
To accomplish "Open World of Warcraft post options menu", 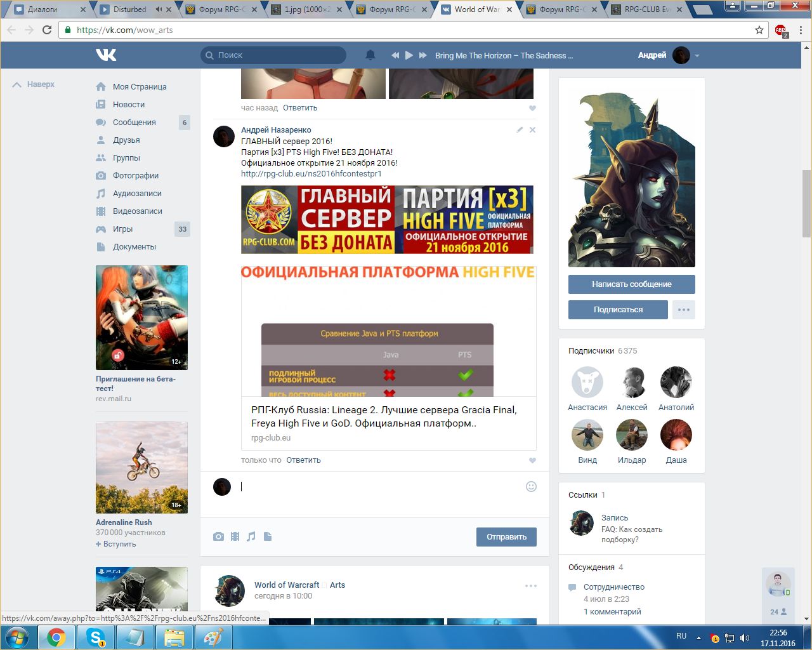I will pos(531,586).
